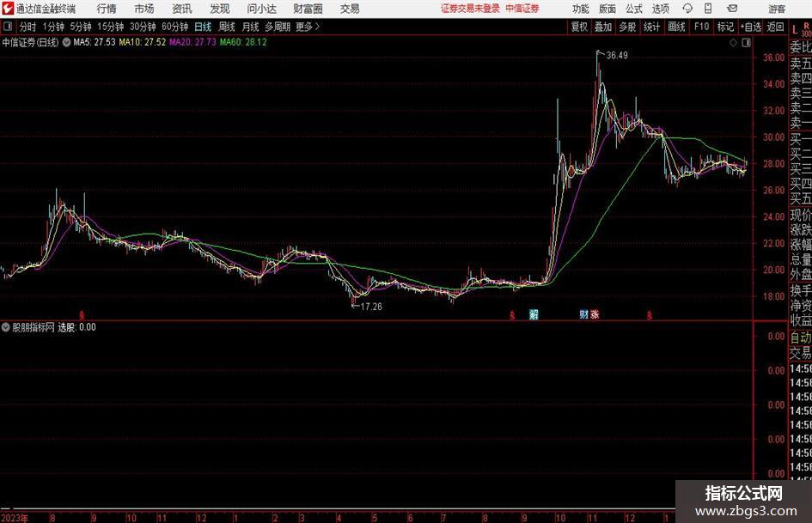
Task: Click the 复权 toolbar button
Action: 579,27
